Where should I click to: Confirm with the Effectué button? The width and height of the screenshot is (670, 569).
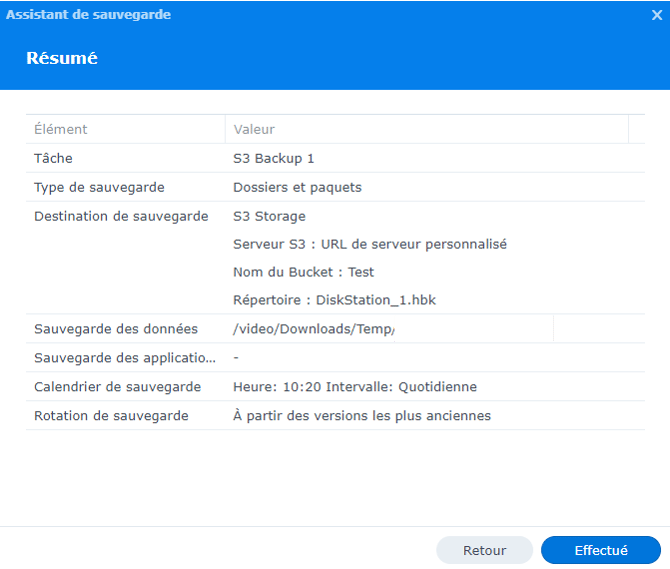tap(601, 550)
